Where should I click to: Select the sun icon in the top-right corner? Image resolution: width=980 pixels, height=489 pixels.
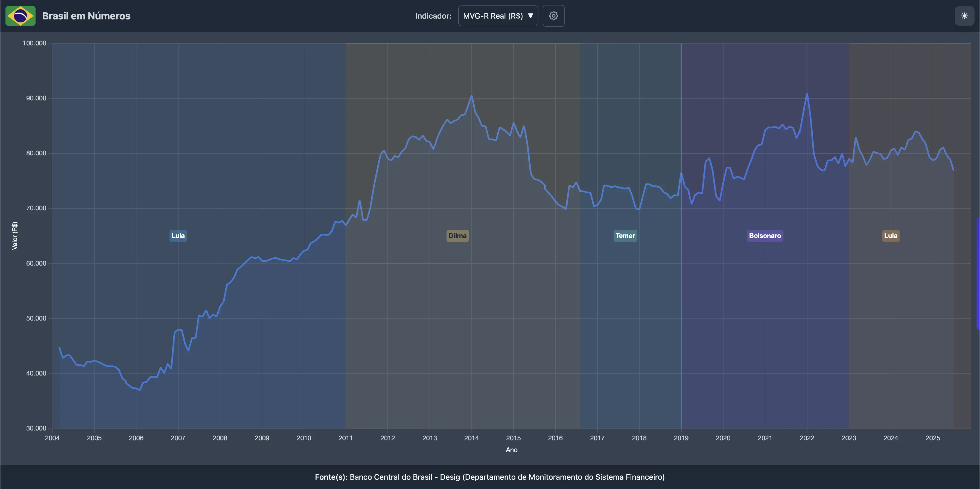tap(965, 16)
